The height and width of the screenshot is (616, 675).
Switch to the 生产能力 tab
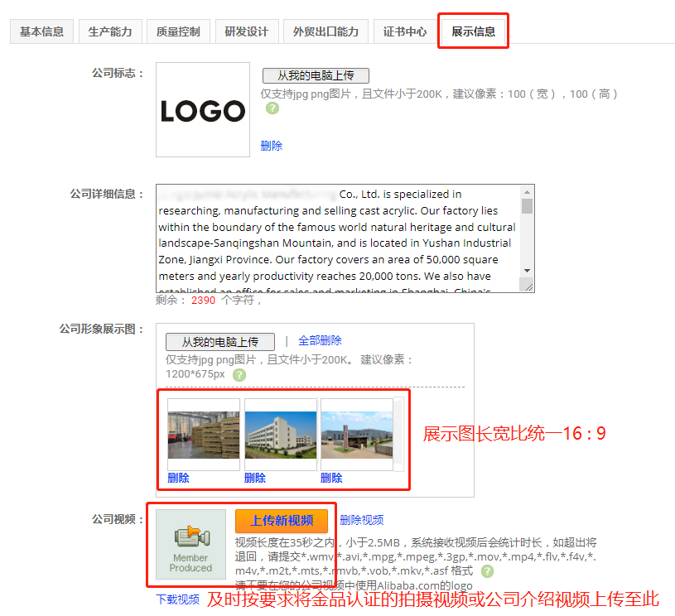point(110,31)
